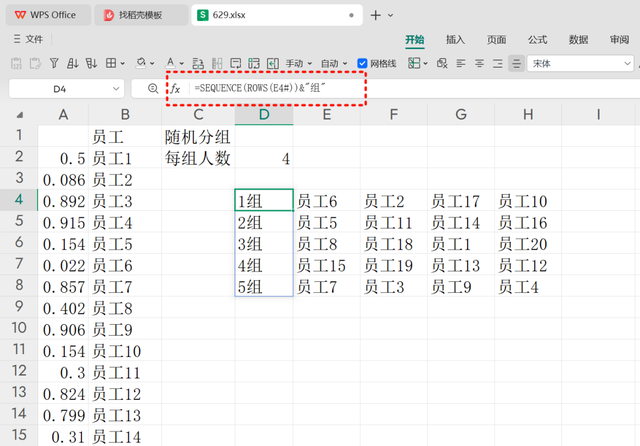Click the find and replace icon
Viewport: 640px width, 446px height.
[198, 63]
